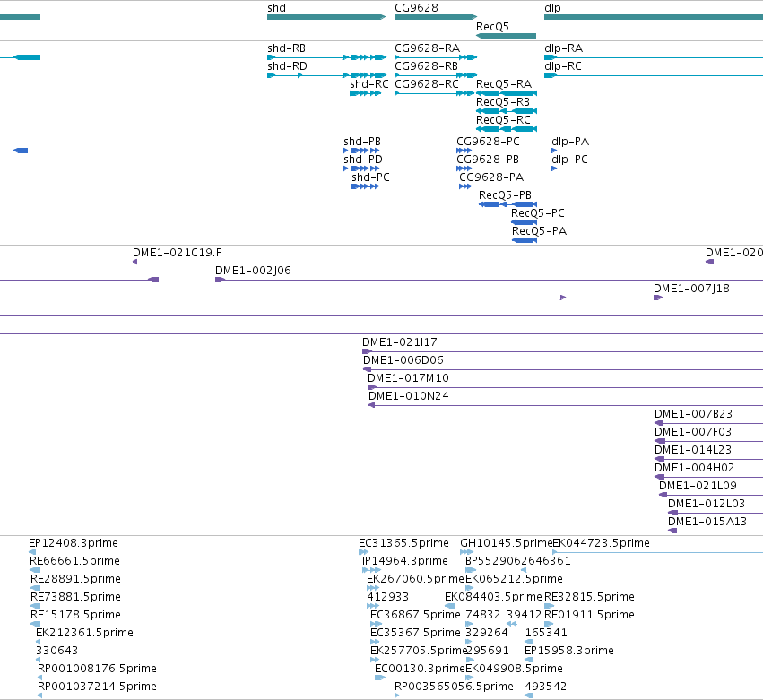The width and height of the screenshot is (763, 700).
Task: Click the RE32815.5prime EST label
Action: pos(589,597)
